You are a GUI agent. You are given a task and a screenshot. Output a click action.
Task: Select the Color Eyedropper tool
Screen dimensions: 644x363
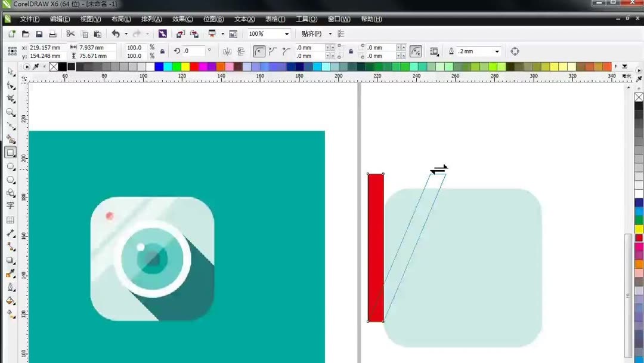pyautogui.click(x=11, y=273)
